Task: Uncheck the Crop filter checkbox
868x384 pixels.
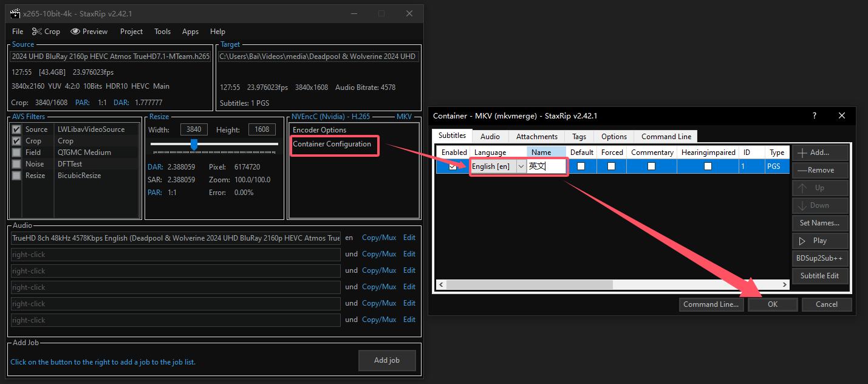Action: [x=16, y=141]
